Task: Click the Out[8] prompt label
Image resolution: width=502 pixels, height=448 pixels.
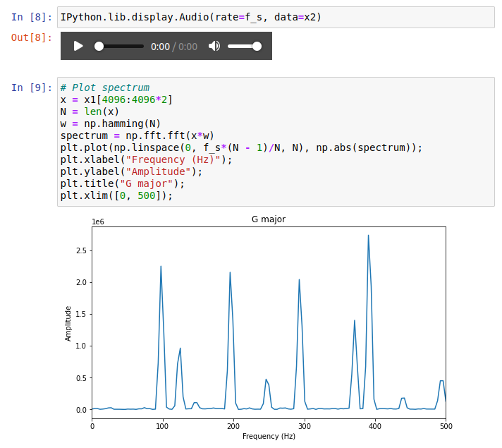Action: point(31,37)
